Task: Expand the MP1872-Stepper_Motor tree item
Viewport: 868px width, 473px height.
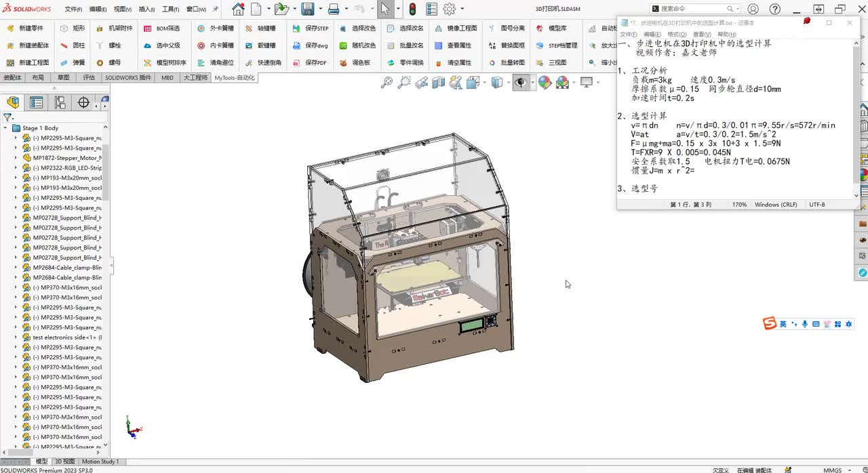Action: pyautogui.click(x=16, y=158)
